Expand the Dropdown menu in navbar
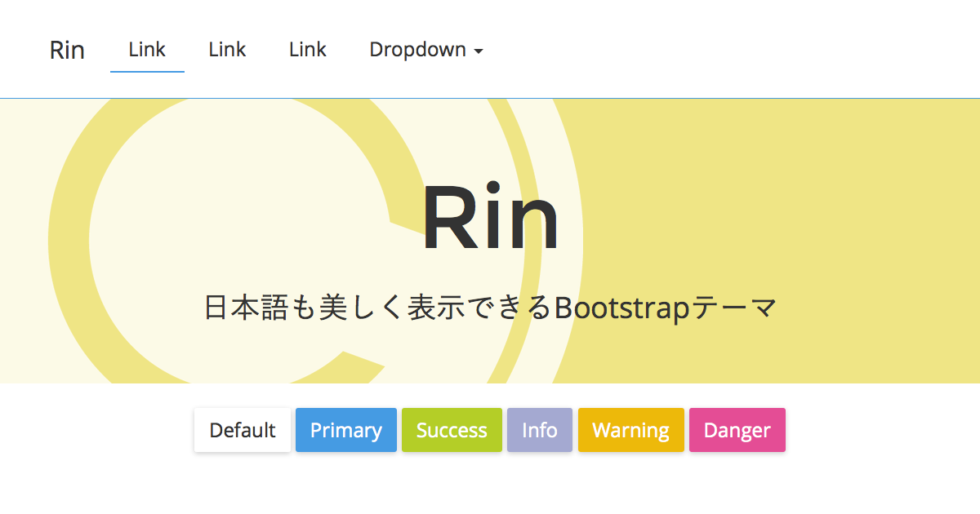 point(426,50)
